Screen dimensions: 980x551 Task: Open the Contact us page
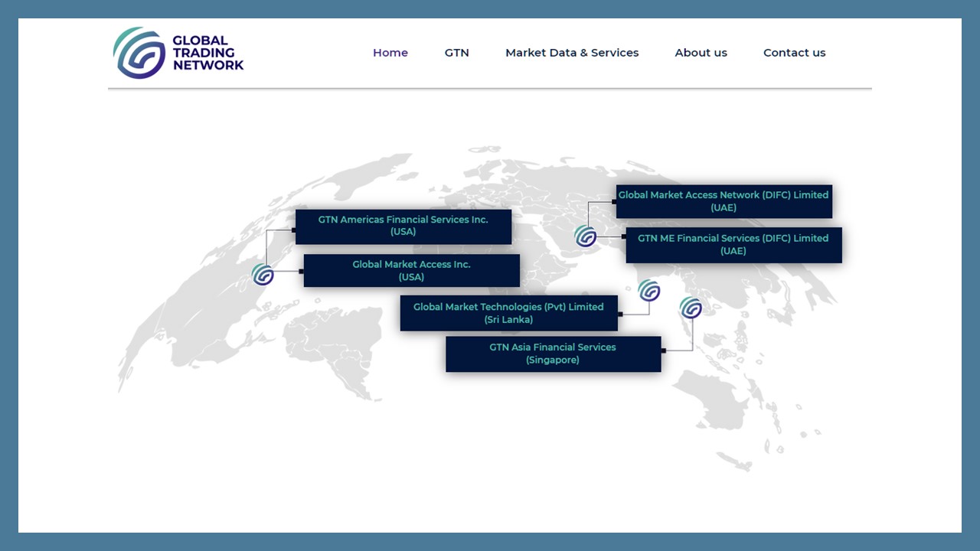click(794, 53)
